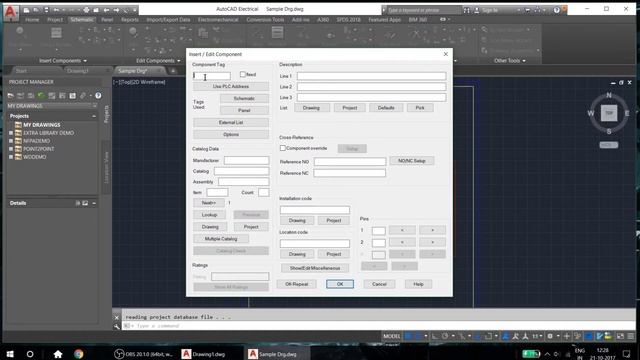Open Windows Start menu
Screen dimensions: 640x360
click(x=10, y=354)
